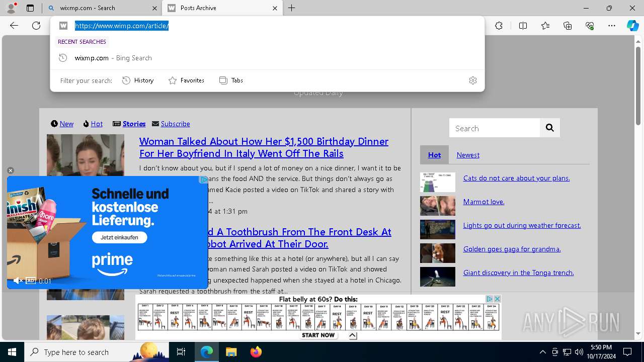Open the volume control in tray
644x362 pixels.
579,352
